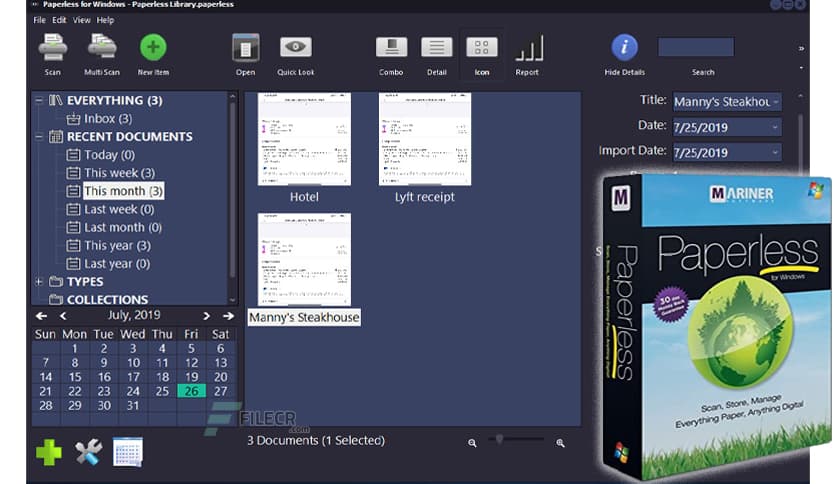This screenshot has height=484, width=836.
Task: Go to next month chevron
Action: [206, 316]
